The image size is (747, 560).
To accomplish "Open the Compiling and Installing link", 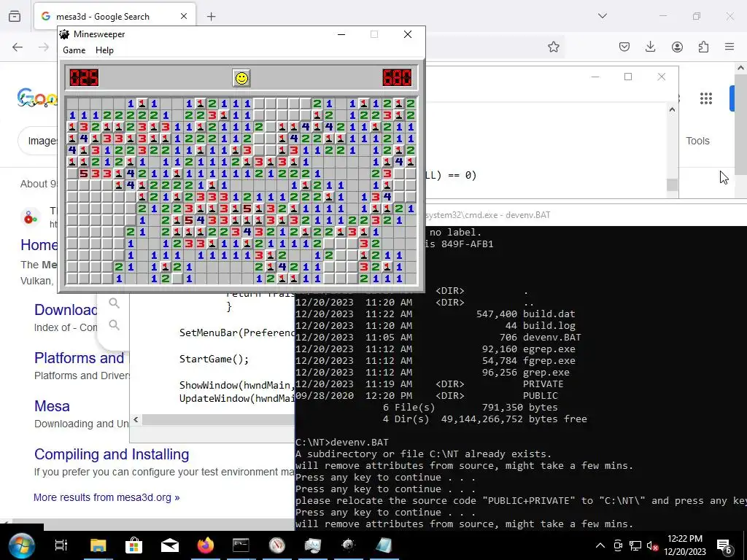I will point(112,454).
